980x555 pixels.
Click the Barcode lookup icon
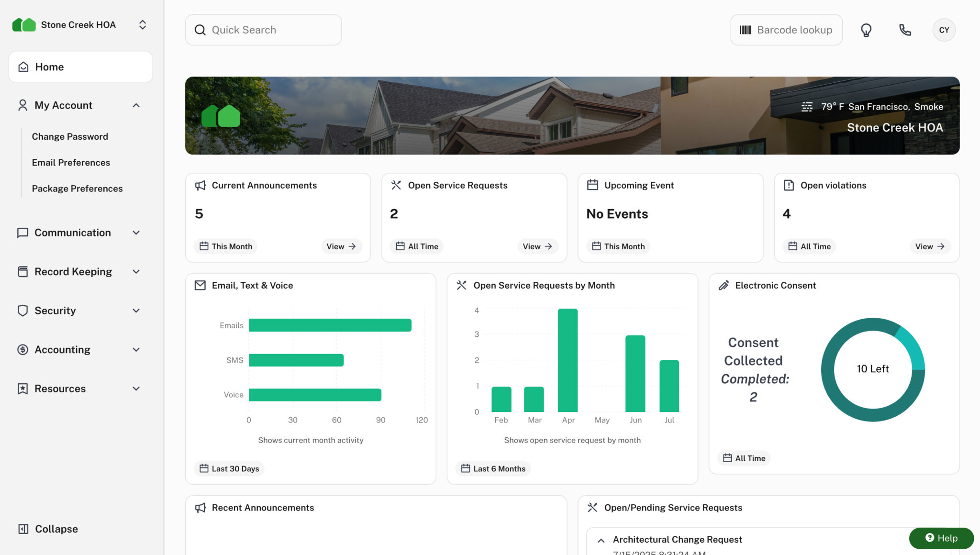(x=746, y=30)
